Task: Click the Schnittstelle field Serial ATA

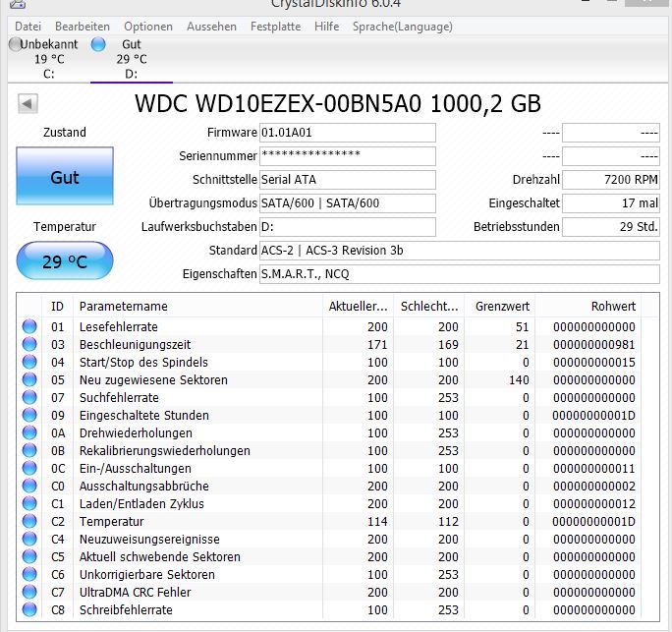Action: coord(348,180)
